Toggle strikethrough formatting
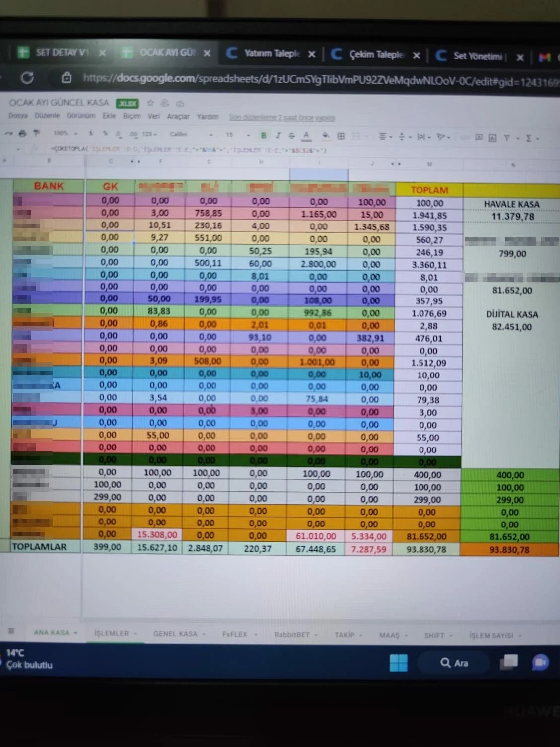This screenshot has height=747, width=560. tap(292, 135)
